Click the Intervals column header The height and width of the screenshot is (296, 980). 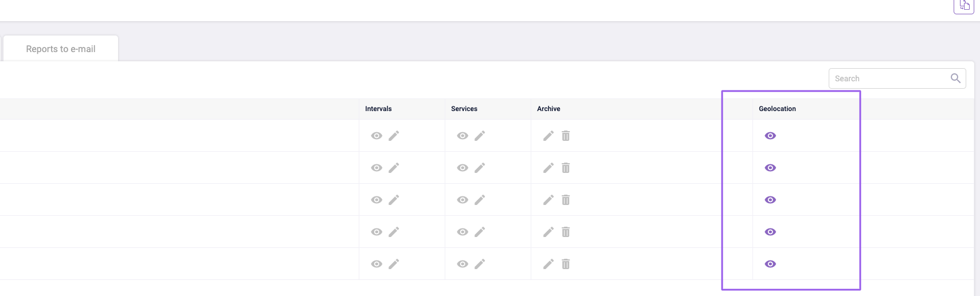click(x=378, y=109)
